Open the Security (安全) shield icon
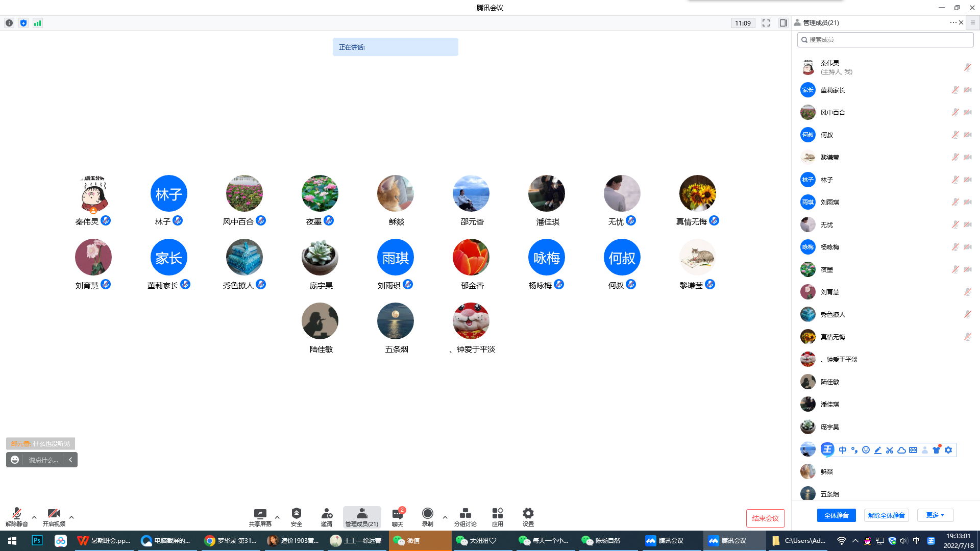The width and height of the screenshot is (980, 551). click(x=296, y=516)
